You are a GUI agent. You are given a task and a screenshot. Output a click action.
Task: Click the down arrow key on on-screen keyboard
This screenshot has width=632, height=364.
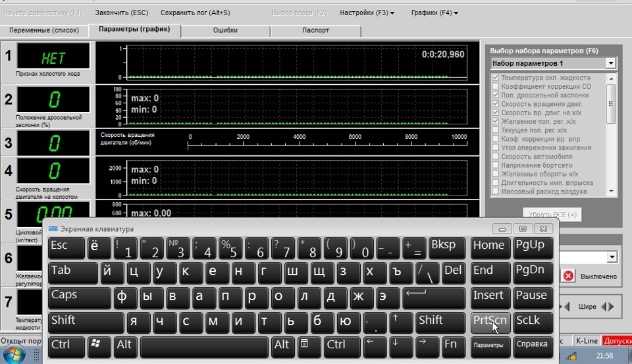tap(401, 347)
